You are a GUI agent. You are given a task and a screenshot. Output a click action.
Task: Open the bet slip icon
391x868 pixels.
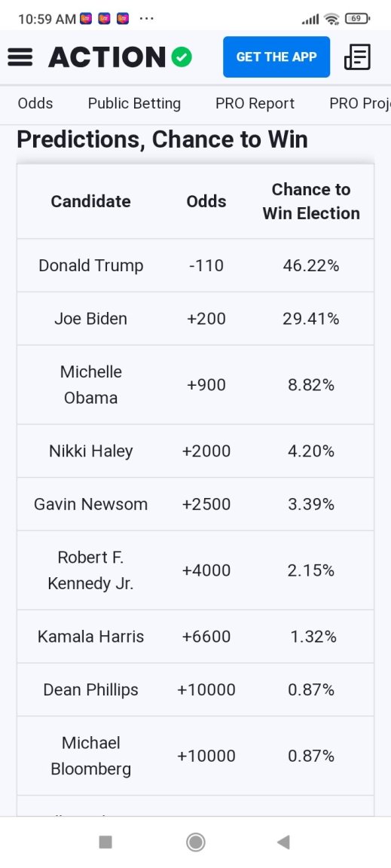click(357, 57)
